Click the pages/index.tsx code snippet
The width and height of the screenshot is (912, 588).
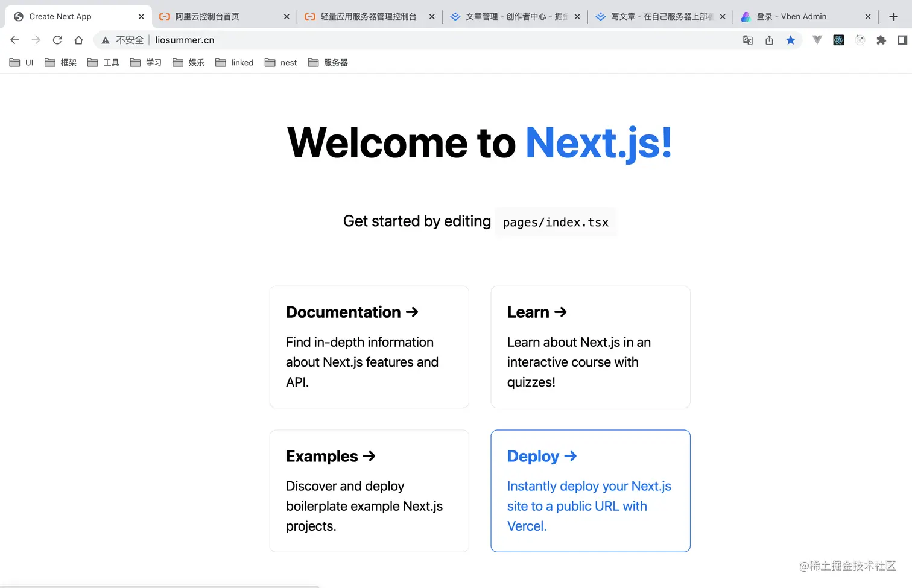tap(556, 222)
